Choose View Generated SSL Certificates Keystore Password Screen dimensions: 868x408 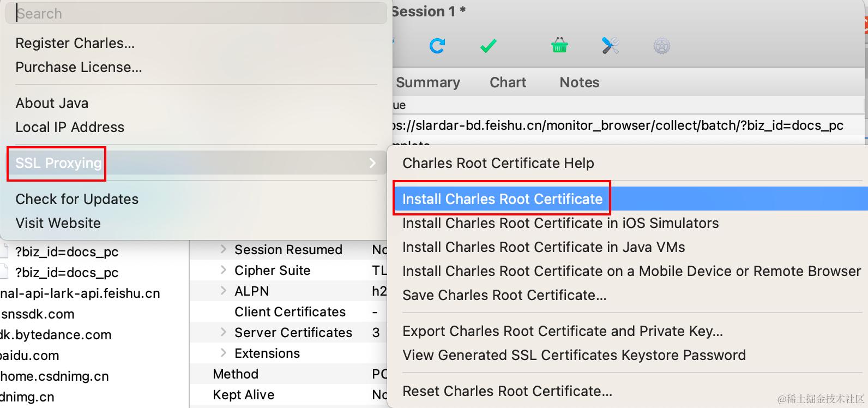574,355
